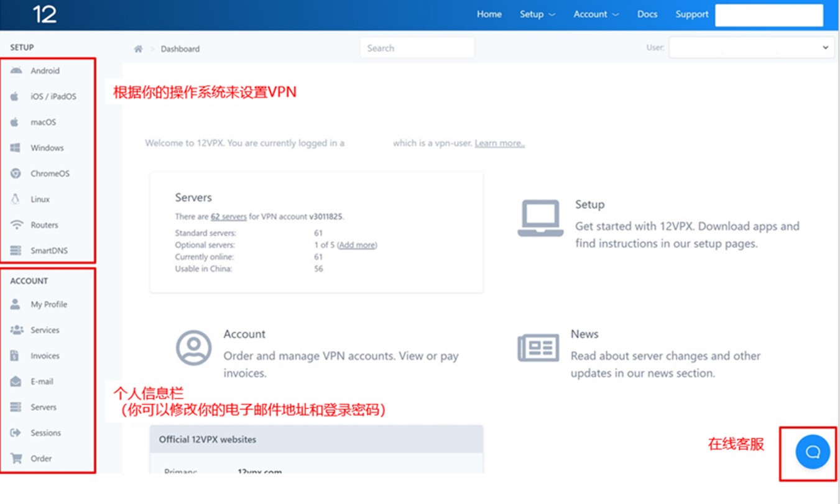Image resolution: width=840 pixels, height=504 pixels.
Task: Click the server stack icon beside Servers
Action: [x=16, y=407]
